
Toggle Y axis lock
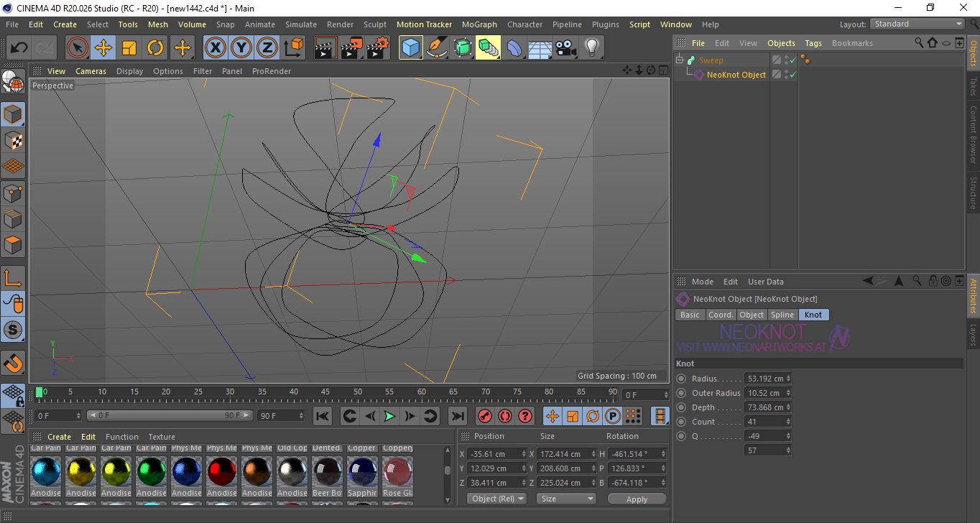[x=241, y=48]
